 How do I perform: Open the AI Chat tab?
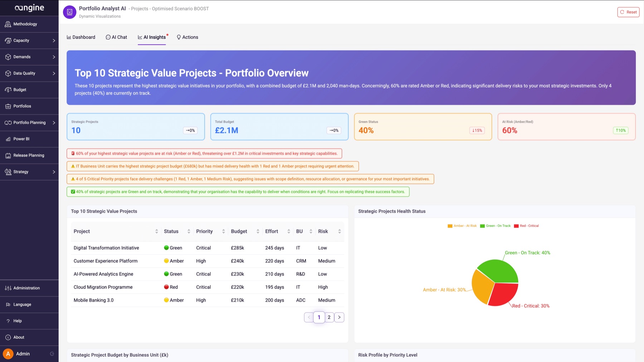click(x=116, y=37)
